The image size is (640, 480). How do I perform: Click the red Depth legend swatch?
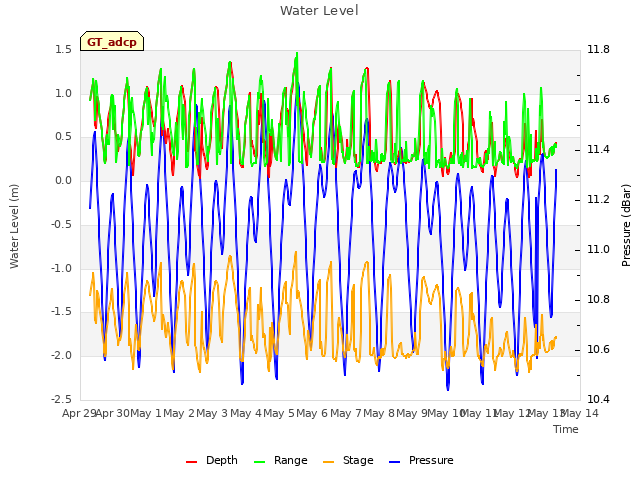[x=191, y=462]
